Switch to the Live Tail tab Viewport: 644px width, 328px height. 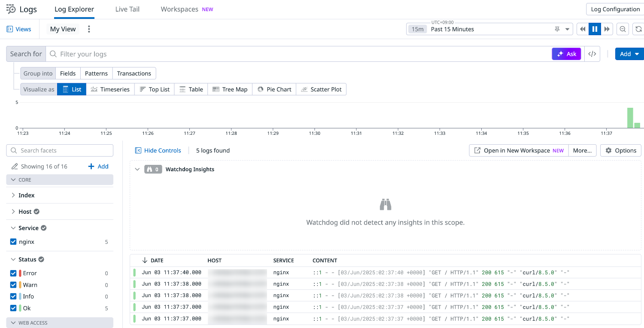(128, 9)
